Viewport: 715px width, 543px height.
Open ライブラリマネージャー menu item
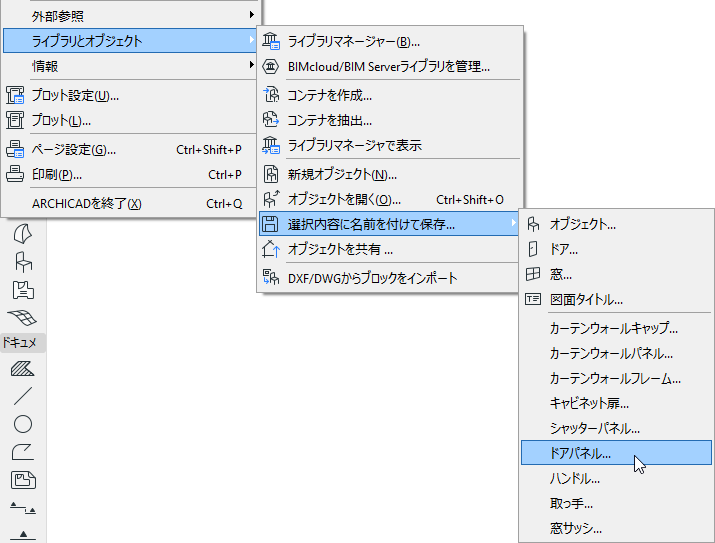(x=354, y=41)
